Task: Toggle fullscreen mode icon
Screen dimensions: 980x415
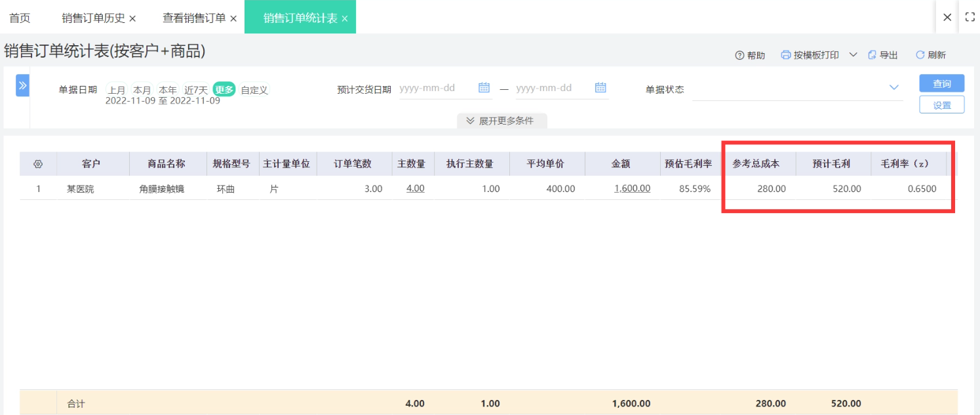Action: (x=970, y=18)
